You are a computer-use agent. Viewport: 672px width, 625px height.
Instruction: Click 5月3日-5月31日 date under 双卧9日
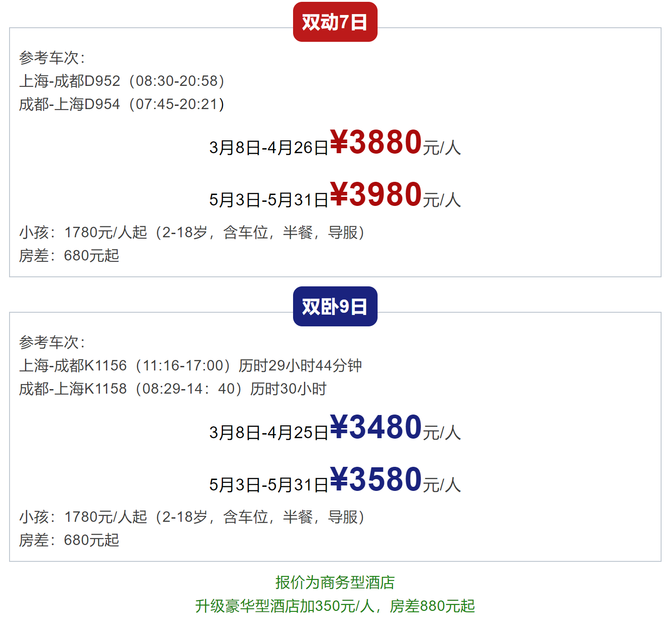coord(269,485)
